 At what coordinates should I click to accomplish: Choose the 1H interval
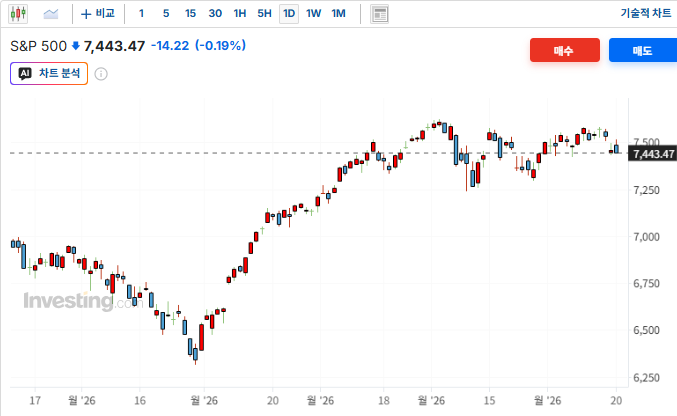point(240,14)
